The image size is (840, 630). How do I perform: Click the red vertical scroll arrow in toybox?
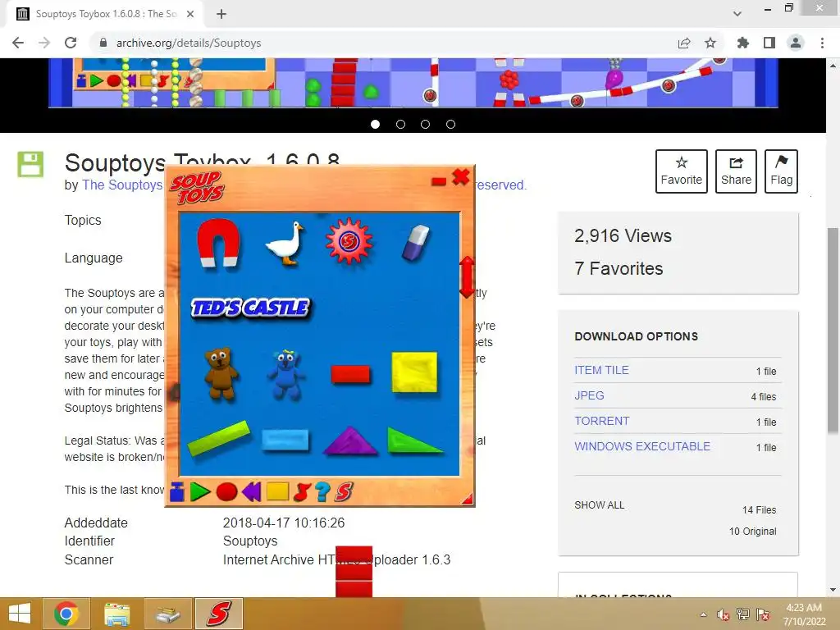467,277
